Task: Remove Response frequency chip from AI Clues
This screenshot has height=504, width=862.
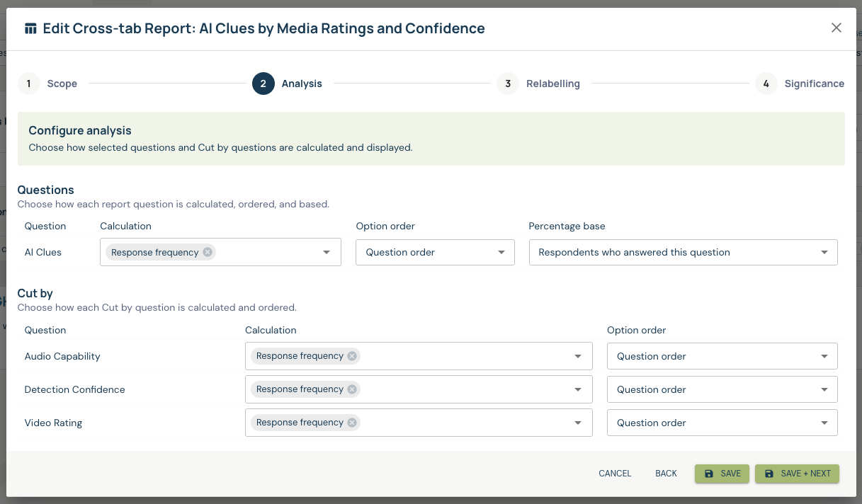Action: (207, 252)
